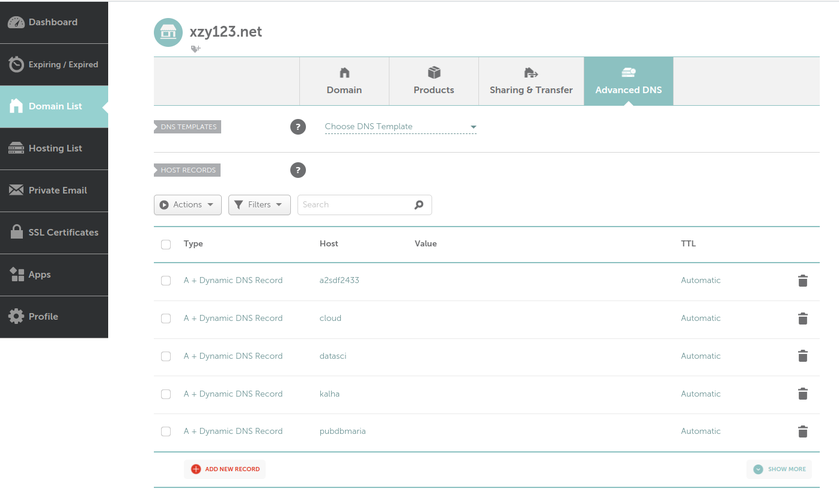Click the search magnifier icon
839x497 pixels.
(x=419, y=205)
